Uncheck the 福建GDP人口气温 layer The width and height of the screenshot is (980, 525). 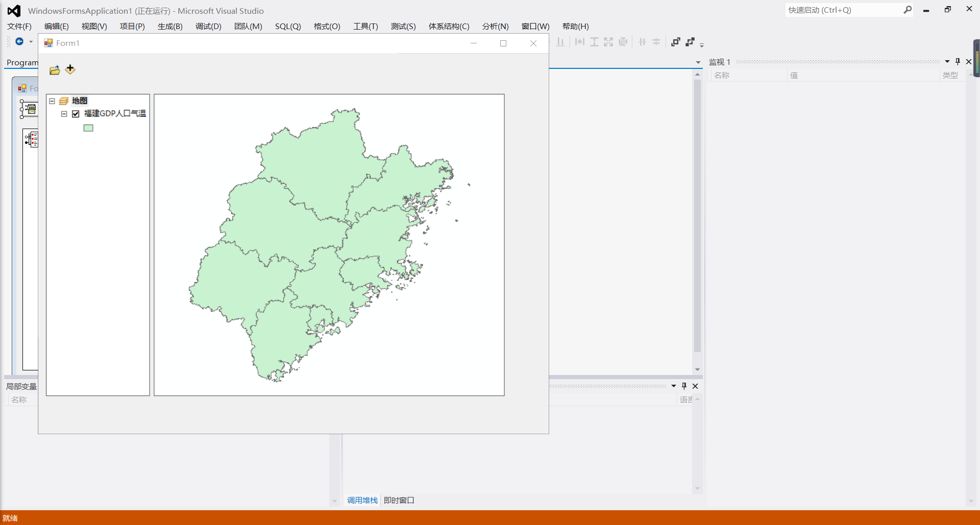click(x=75, y=113)
